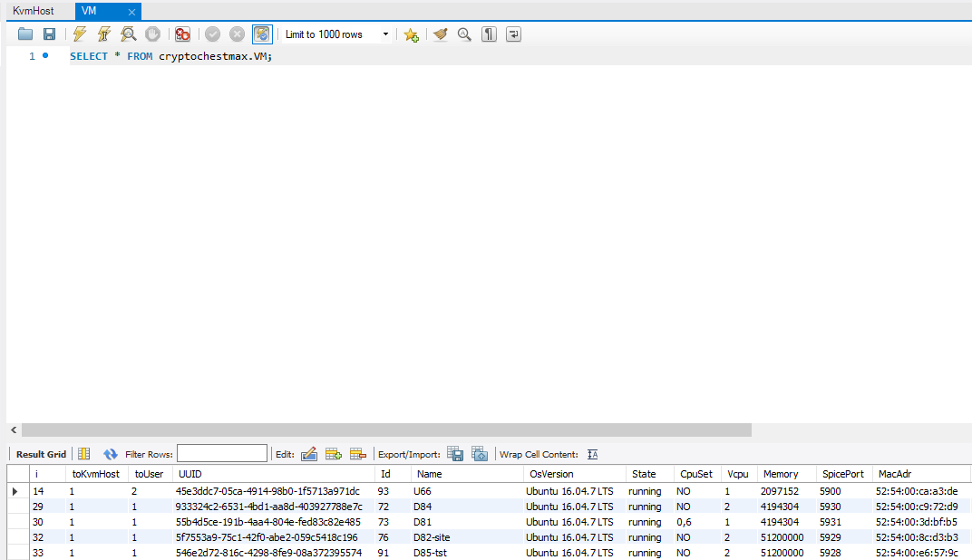Click MacAdr cell 52:54:00:8c:d3:b3
Viewport: 972px width, 560px height.
tap(920, 537)
